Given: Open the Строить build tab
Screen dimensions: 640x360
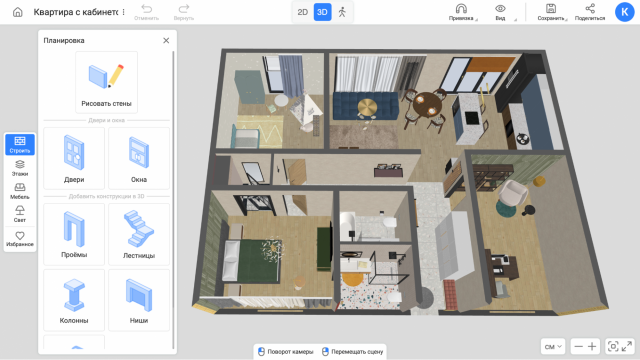Looking at the screenshot, I should point(20,144).
